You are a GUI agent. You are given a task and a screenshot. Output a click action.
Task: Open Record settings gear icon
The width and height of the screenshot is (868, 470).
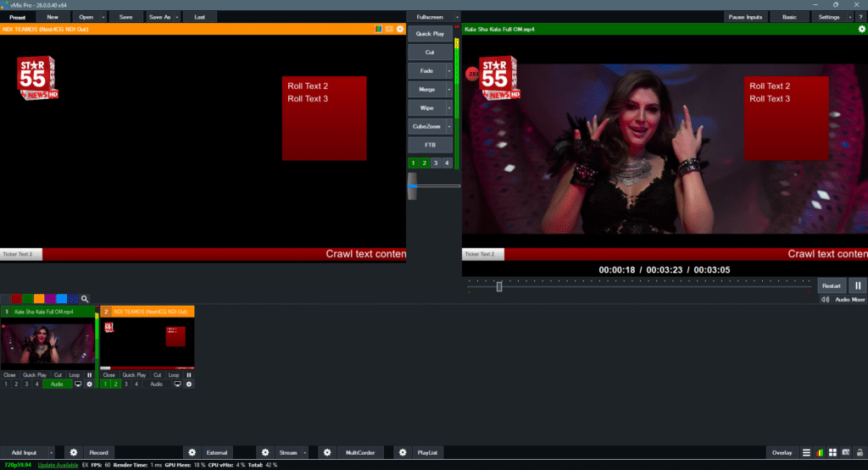tap(74, 453)
